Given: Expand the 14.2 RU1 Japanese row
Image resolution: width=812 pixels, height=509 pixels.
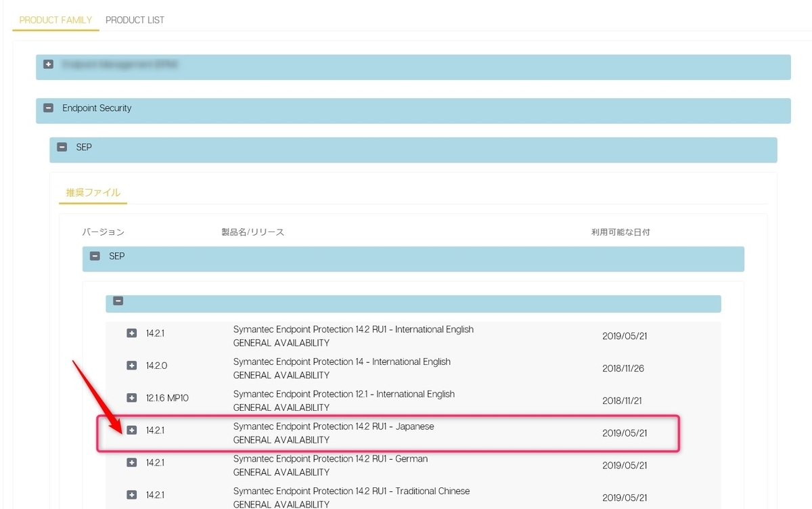Looking at the screenshot, I should click(132, 430).
